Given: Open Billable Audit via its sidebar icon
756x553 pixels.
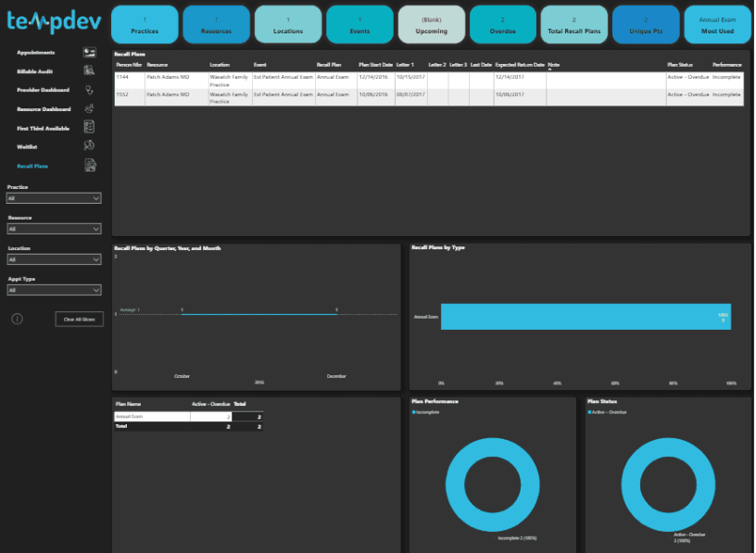Looking at the screenshot, I should pyautogui.click(x=89, y=70).
